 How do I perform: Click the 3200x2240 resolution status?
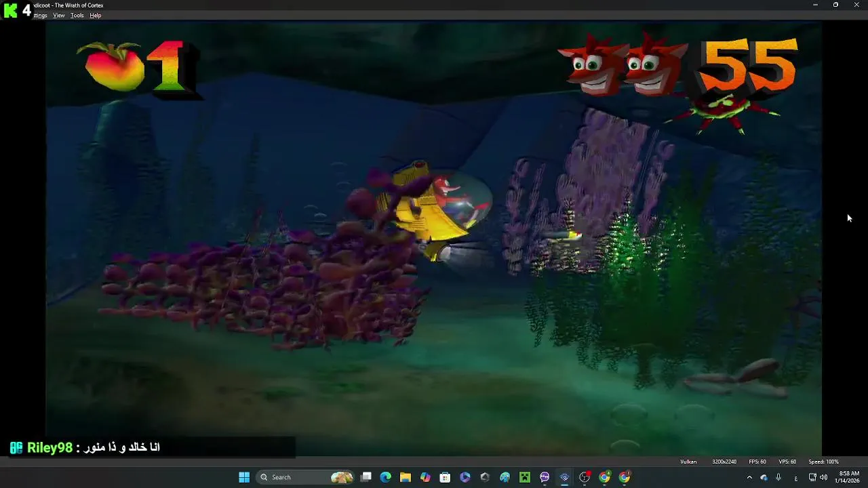[x=724, y=462]
